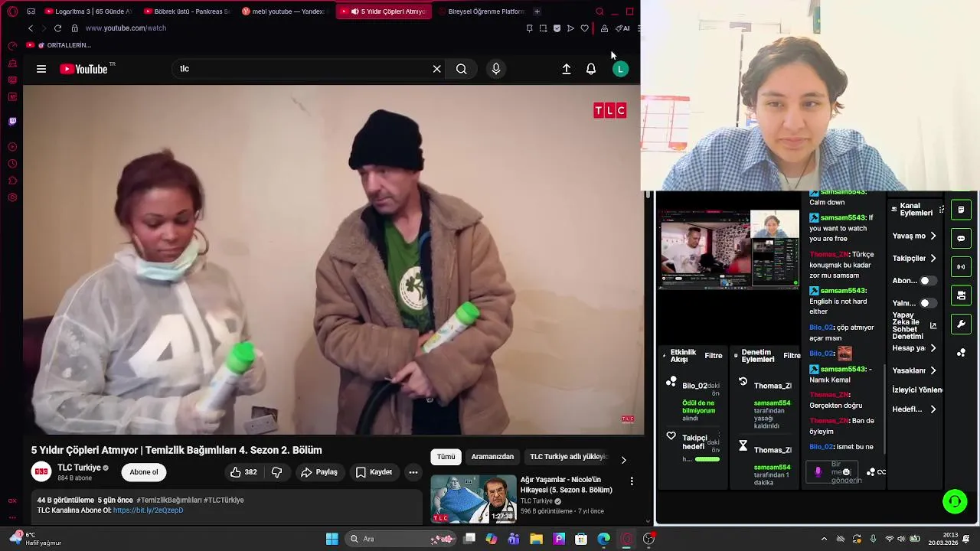Select the Aramanızdan filter chip
Image resolution: width=980 pixels, height=551 pixels.
click(x=492, y=457)
